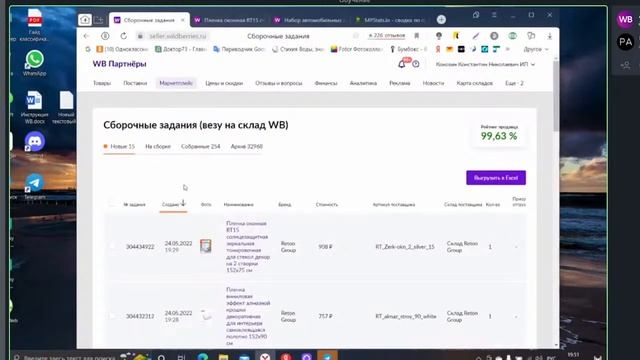640x360 pixels.
Task: Click the add tab group icon beside tableau
Action: click(x=99, y=20)
